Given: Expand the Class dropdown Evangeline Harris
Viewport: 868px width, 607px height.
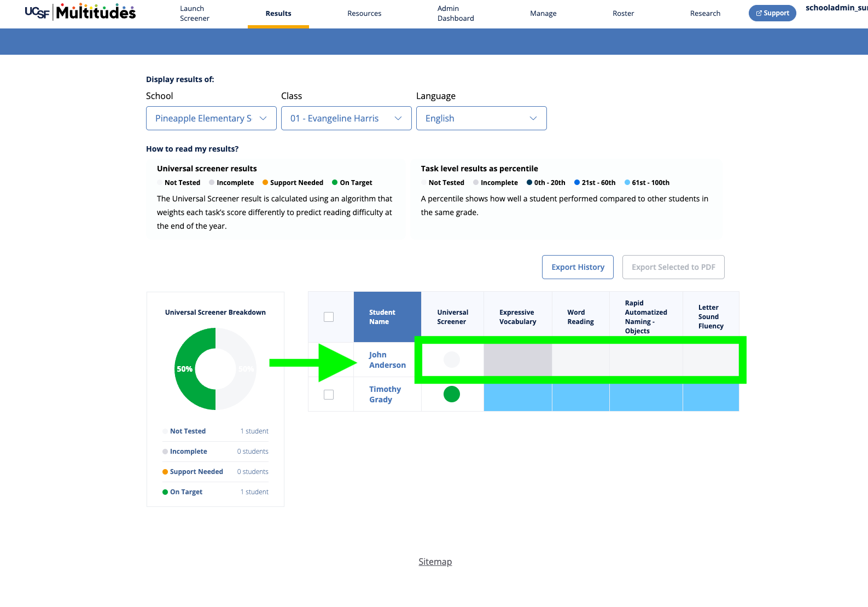Looking at the screenshot, I should pyautogui.click(x=346, y=118).
